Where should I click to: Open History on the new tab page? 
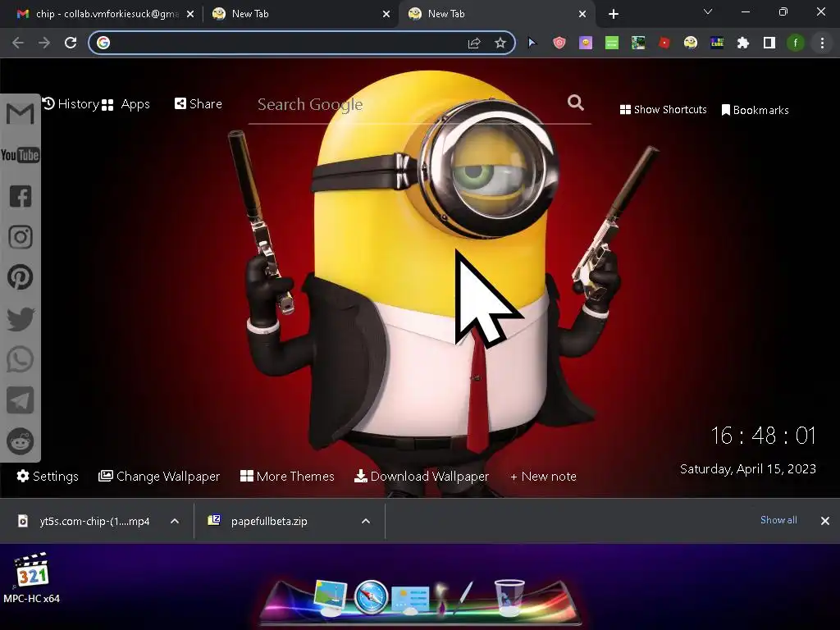(71, 104)
